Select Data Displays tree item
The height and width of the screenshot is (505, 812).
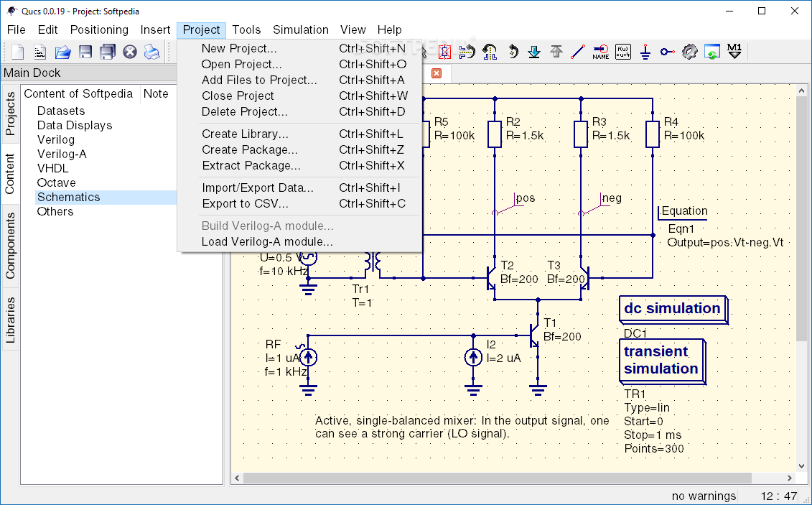[x=75, y=125]
